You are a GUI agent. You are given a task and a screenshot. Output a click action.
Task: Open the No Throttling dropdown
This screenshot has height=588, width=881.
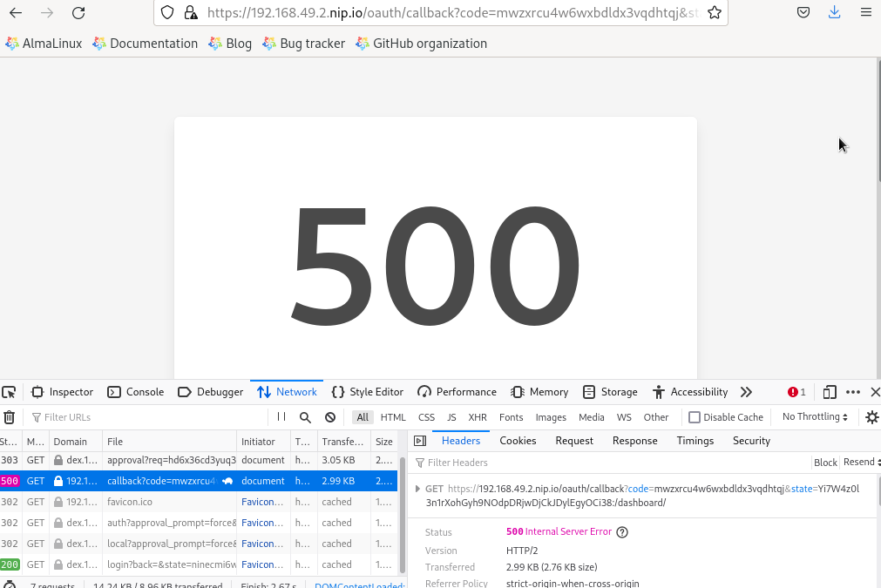click(x=816, y=416)
